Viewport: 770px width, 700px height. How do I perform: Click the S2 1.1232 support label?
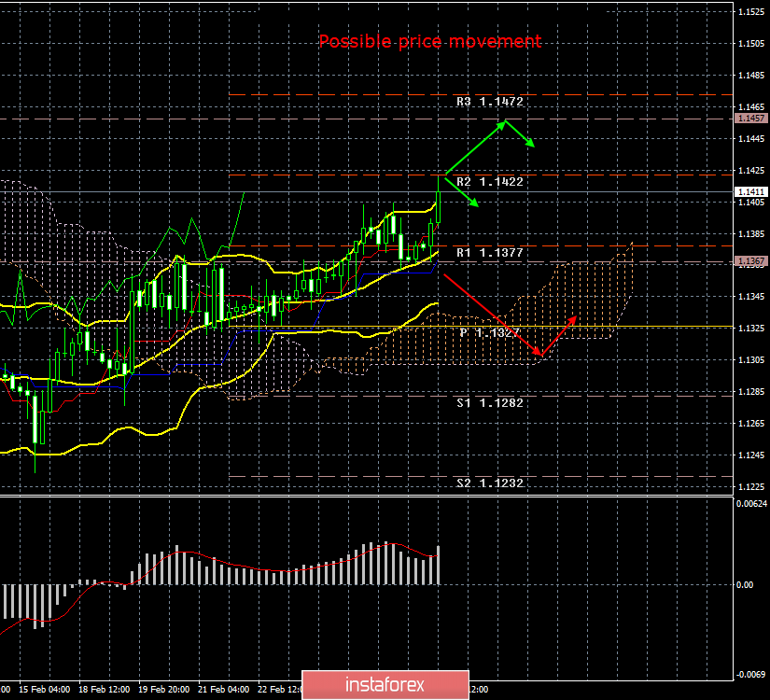click(x=490, y=483)
